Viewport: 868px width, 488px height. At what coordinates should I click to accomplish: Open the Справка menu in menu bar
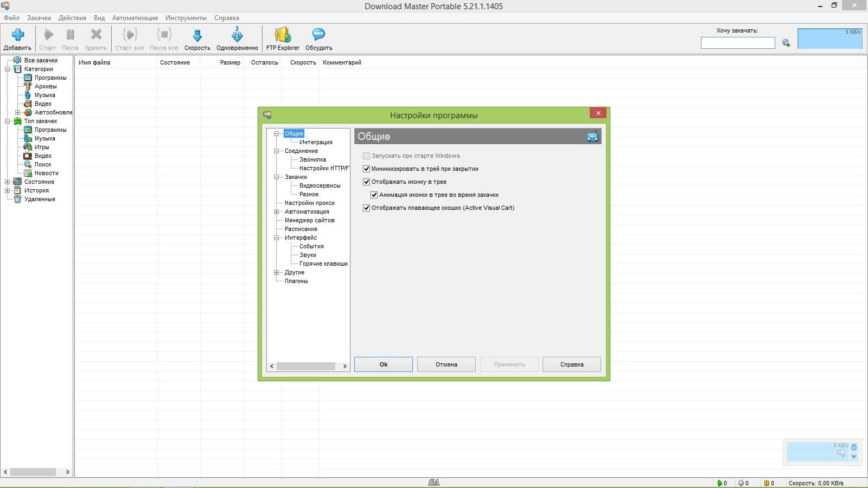pos(227,18)
